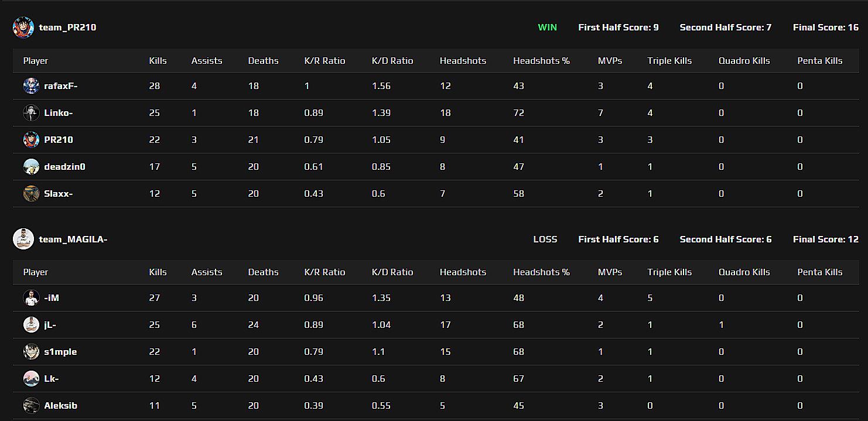Click Slaxx- player avatar icon
This screenshot has height=421, width=868.
click(x=31, y=194)
